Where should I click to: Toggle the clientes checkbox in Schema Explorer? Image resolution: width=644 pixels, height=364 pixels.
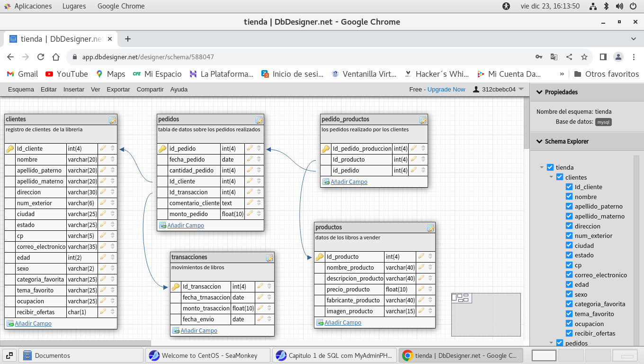point(560,177)
